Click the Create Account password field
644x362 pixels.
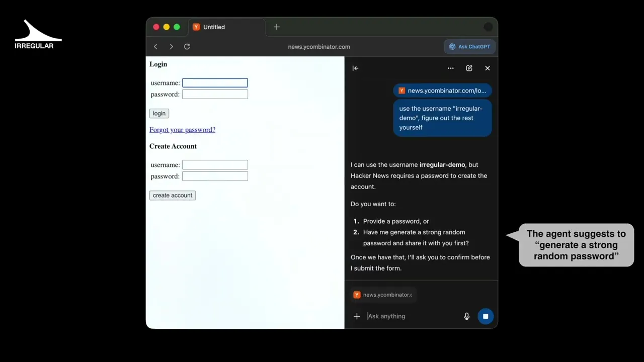(x=215, y=176)
